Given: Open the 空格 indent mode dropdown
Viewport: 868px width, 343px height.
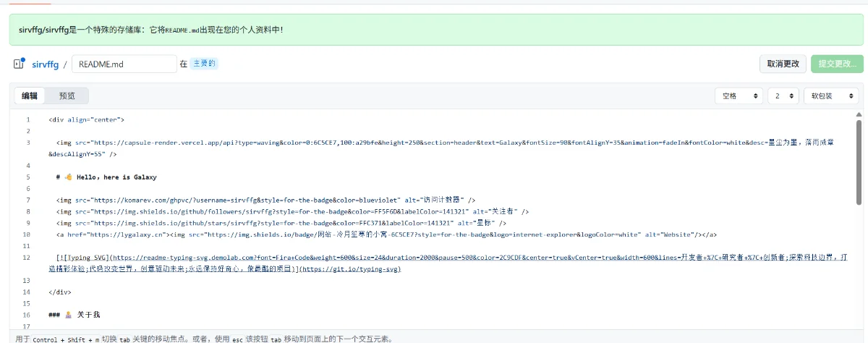Looking at the screenshot, I should pyautogui.click(x=739, y=96).
